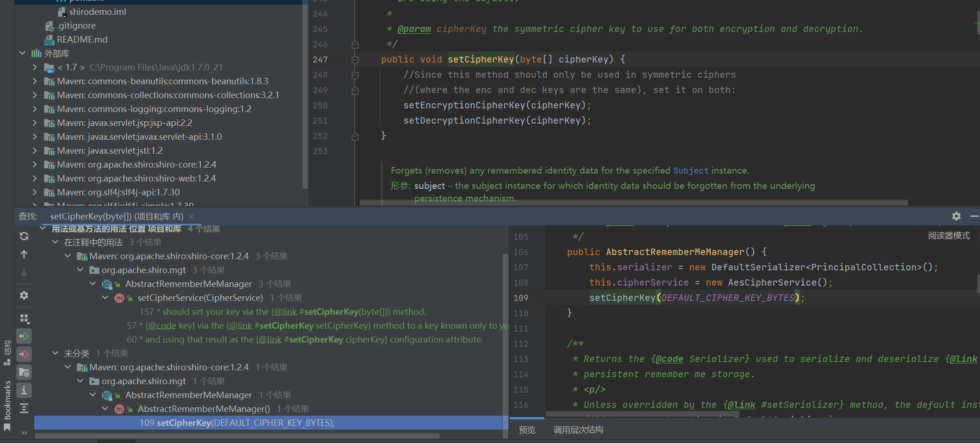The width and height of the screenshot is (980, 443).
Task: Expand Maven jstl:1.2 library
Action: tap(35, 150)
